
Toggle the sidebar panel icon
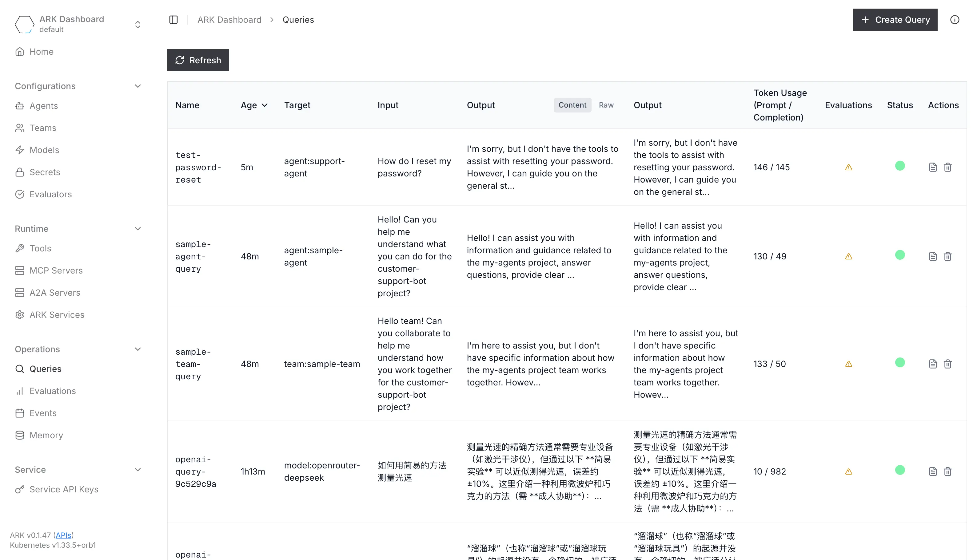point(173,20)
